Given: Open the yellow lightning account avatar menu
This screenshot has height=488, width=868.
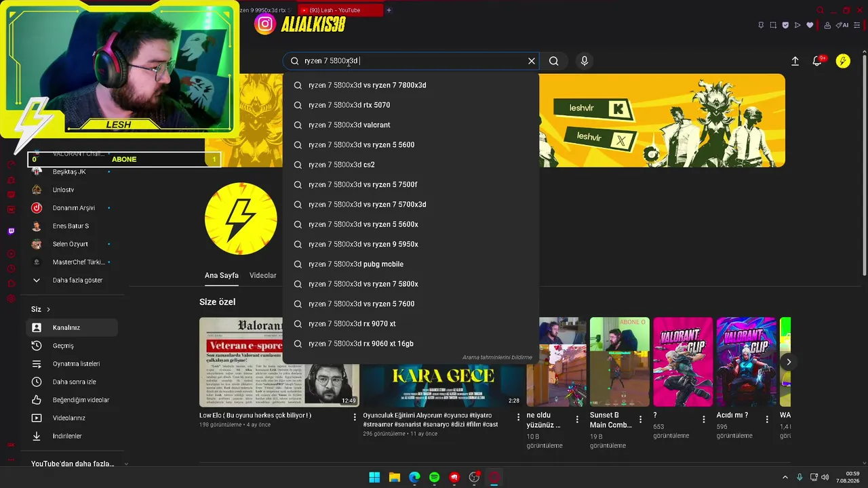Looking at the screenshot, I should pos(843,61).
